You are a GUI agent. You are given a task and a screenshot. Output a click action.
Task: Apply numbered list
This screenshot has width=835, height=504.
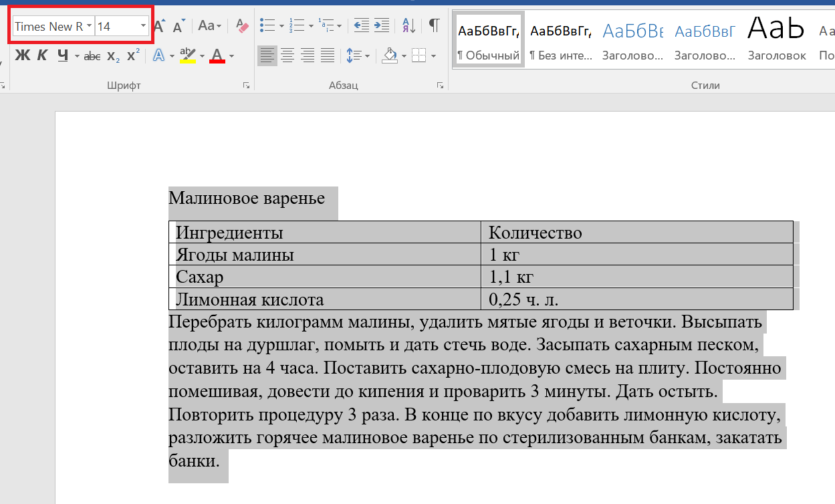click(296, 26)
